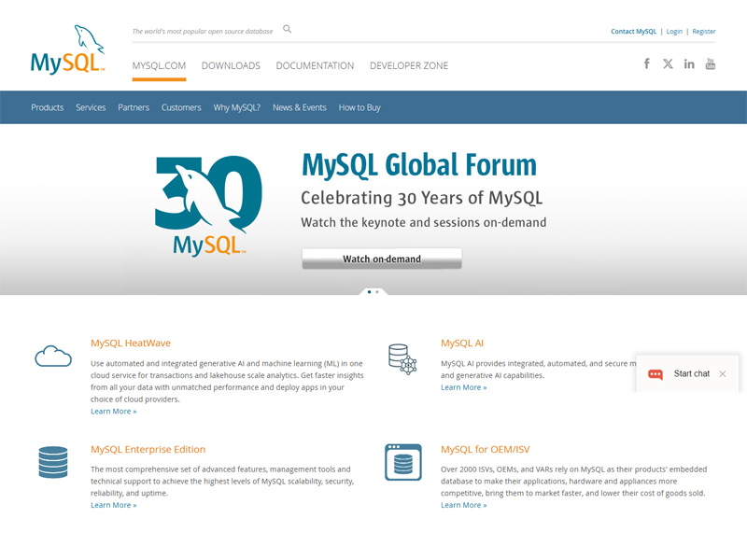
Task: Open the Products menu
Action: [47, 107]
